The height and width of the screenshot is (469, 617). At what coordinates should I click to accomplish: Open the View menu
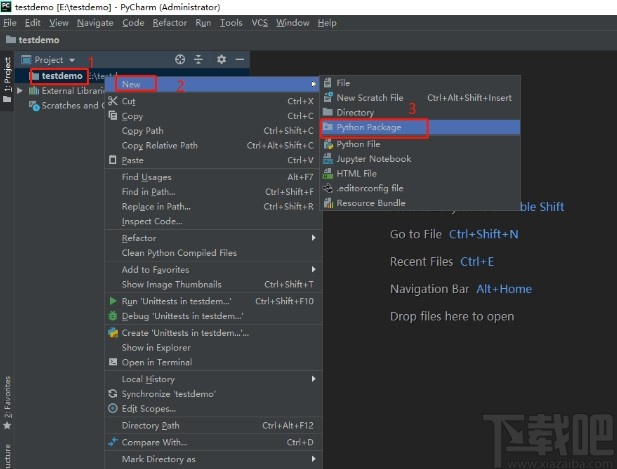(x=59, y=23)
